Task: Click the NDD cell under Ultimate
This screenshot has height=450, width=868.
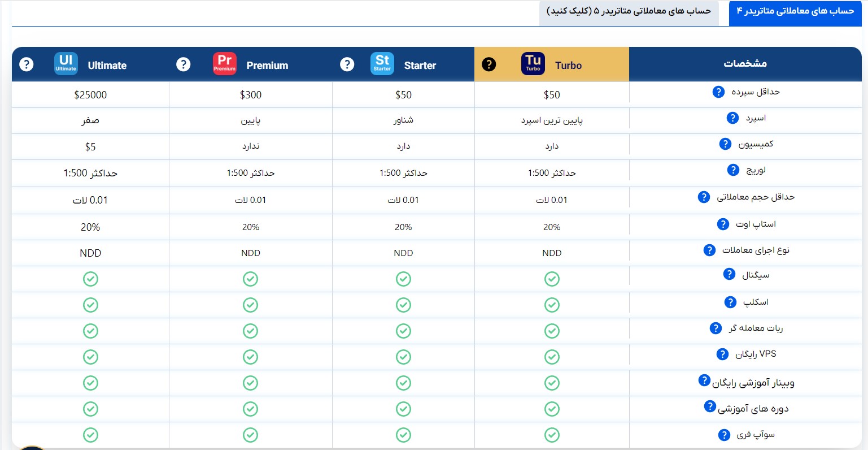Action: tap(90, 253)
